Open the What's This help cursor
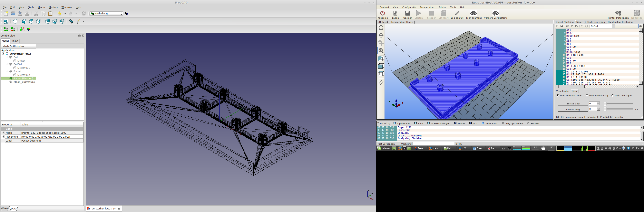This screenshot has width=644, height=212. pyautogui.click(x=127, y=14)
